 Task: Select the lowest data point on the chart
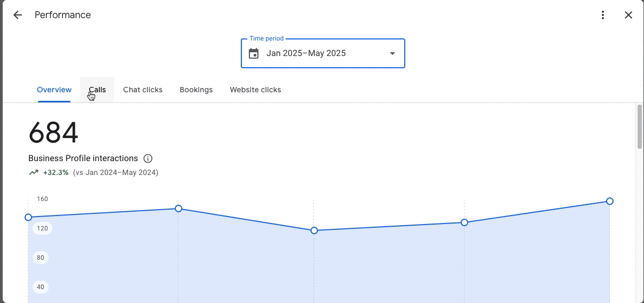(x=314, y=230)
